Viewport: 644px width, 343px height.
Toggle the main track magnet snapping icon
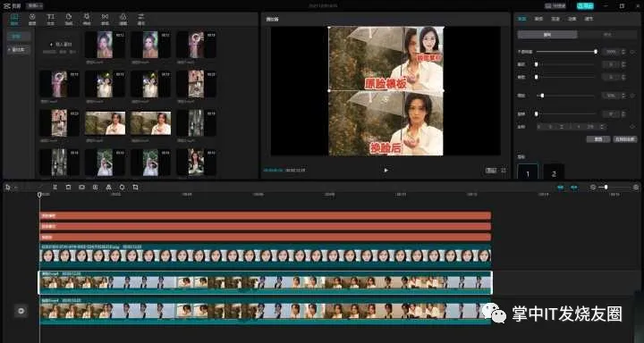tap(561, 187)
